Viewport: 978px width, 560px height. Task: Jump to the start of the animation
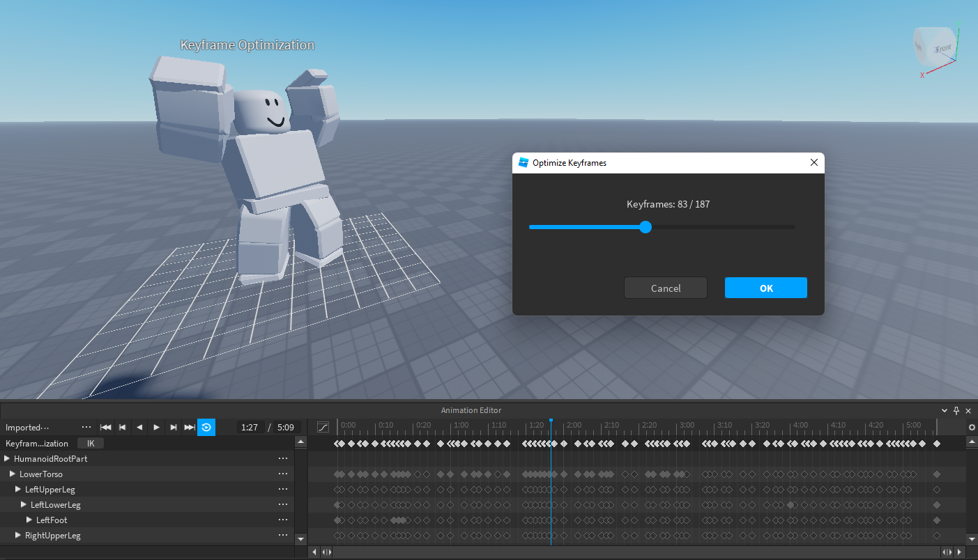pyautogui.click(x=105, y=427)
